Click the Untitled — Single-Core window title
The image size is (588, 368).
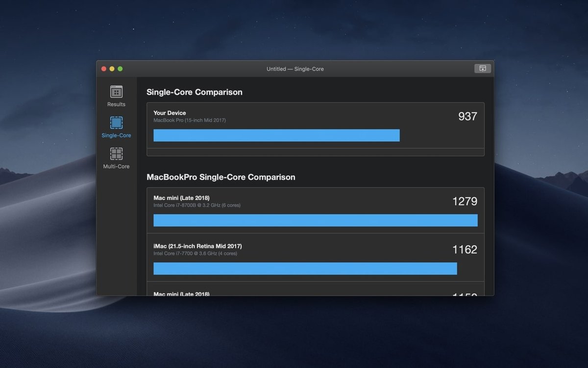[x=295, y=69]
